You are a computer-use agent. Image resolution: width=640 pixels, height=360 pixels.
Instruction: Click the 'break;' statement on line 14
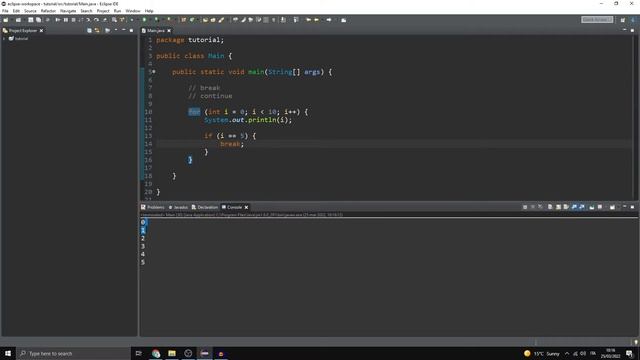tap(232, 144)
